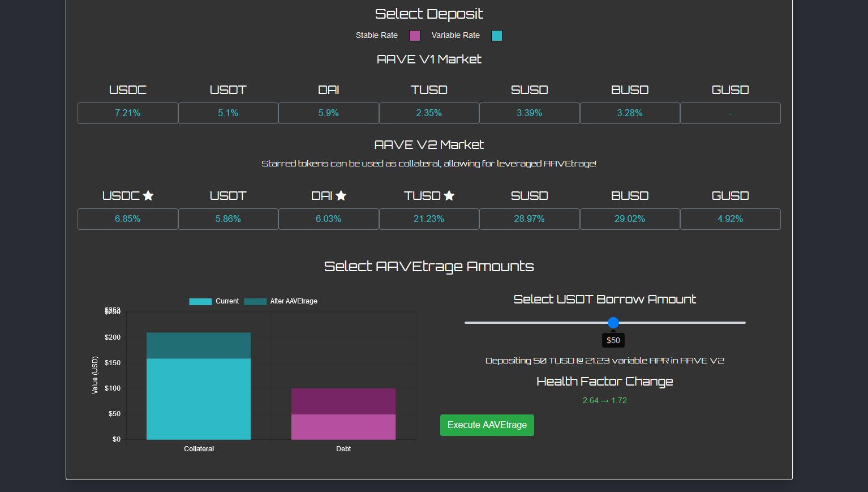Screen dimensions: 868x492
Task: Click the Debt axis label
Action: click(x=343, y=449)
